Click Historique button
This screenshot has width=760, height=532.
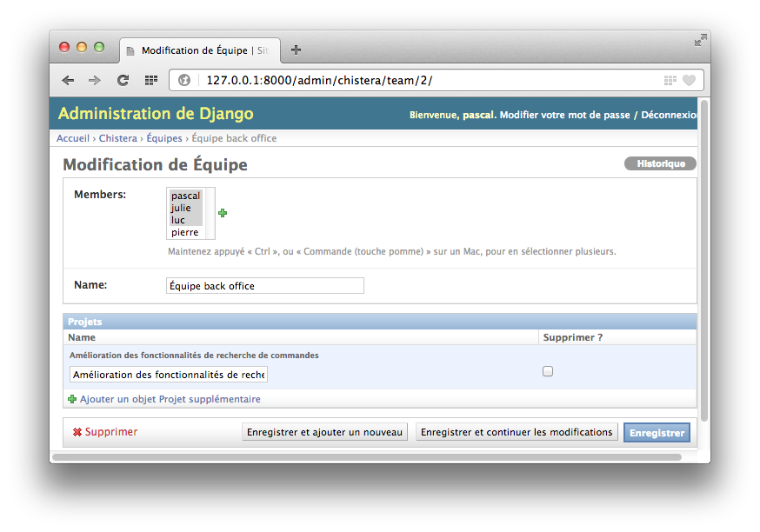point(660,163)
